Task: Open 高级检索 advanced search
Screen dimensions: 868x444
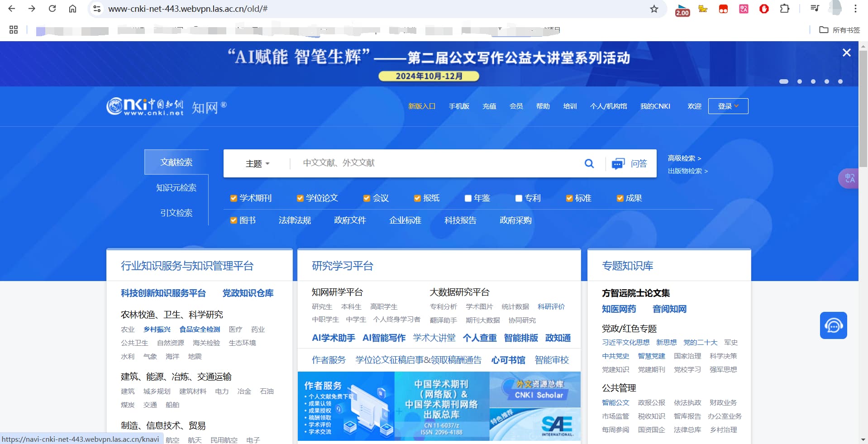Action: click(x=684, y=158)
